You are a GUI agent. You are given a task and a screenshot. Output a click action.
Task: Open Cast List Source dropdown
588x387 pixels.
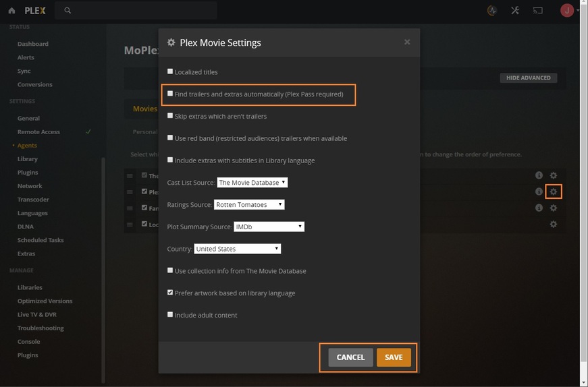pyautogui.click(x=252, y=183)
